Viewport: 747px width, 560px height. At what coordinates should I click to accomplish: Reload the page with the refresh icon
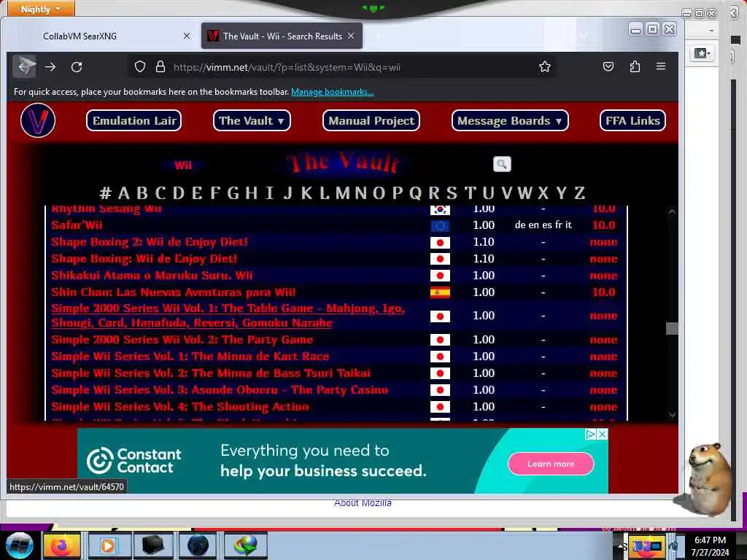77,67
